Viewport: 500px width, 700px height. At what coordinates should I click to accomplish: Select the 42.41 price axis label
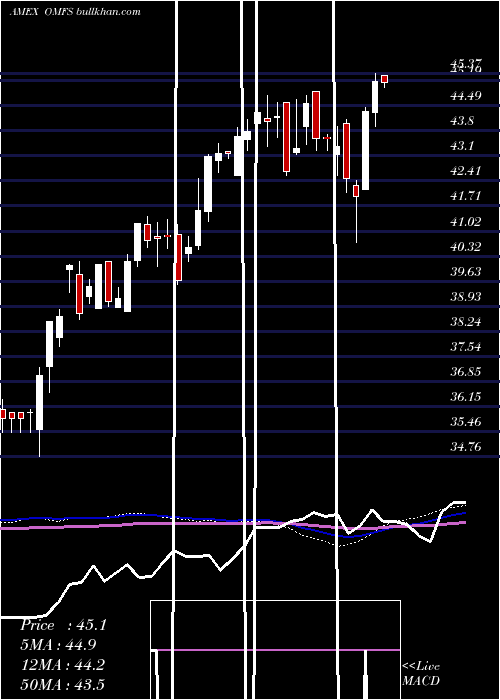(466, 171)
